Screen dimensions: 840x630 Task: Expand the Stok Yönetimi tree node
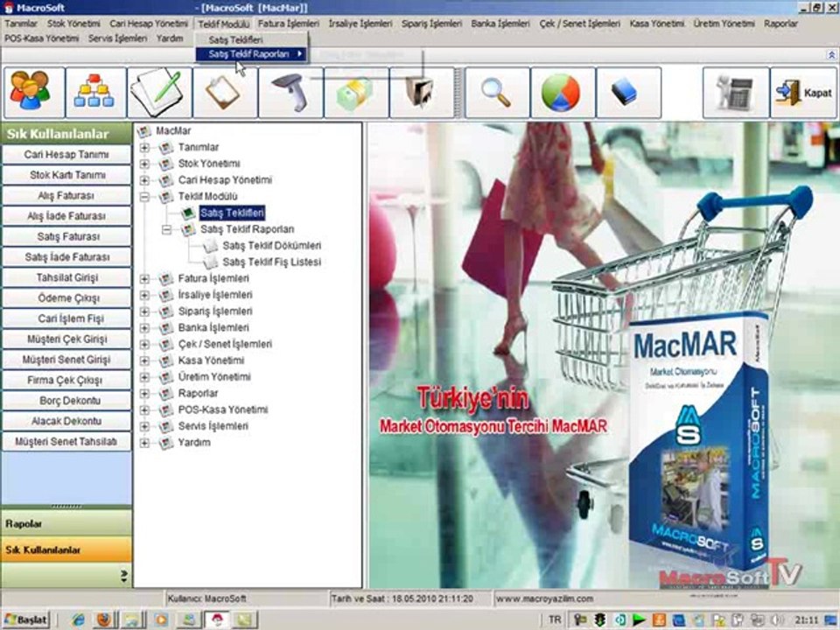(x=144, y=164)
